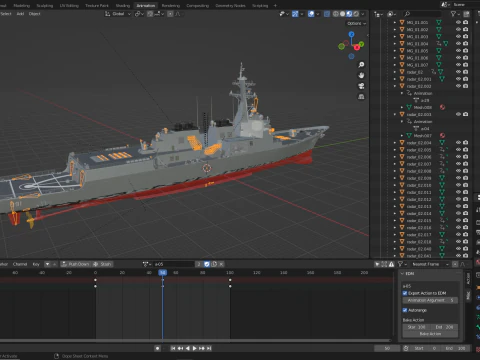Screen dimensions: 480x360
Task: Select the material preview shading icon
Action: pos(349,14)
